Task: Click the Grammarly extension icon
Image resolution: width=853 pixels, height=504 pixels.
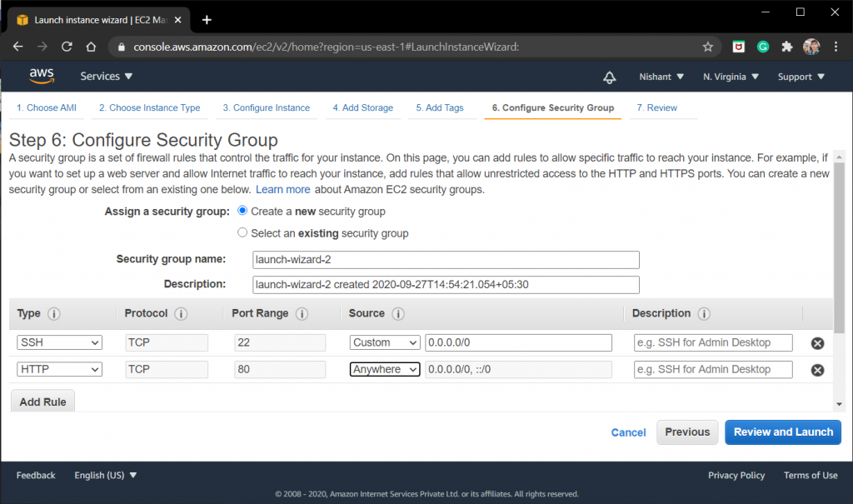Action: pos(762,47)
